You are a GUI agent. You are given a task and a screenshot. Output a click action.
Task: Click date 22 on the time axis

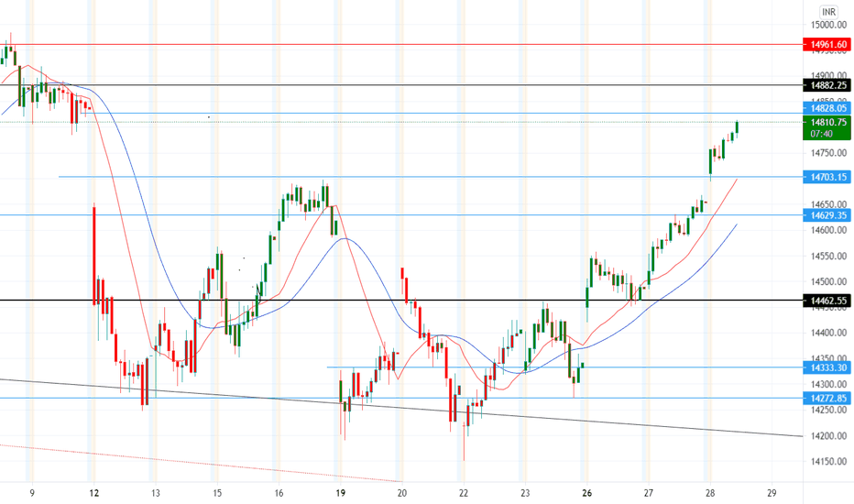464,493
